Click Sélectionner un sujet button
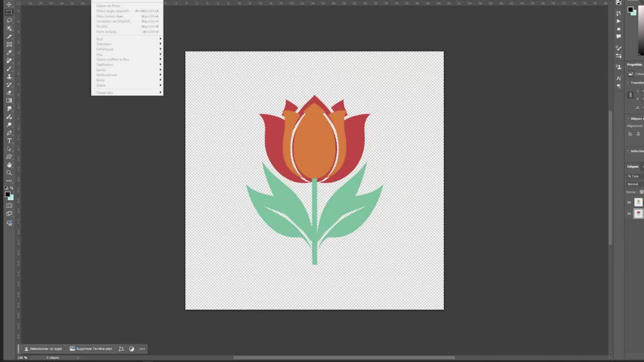This screenshot has height=362, width=644. [x=43, y=349]
